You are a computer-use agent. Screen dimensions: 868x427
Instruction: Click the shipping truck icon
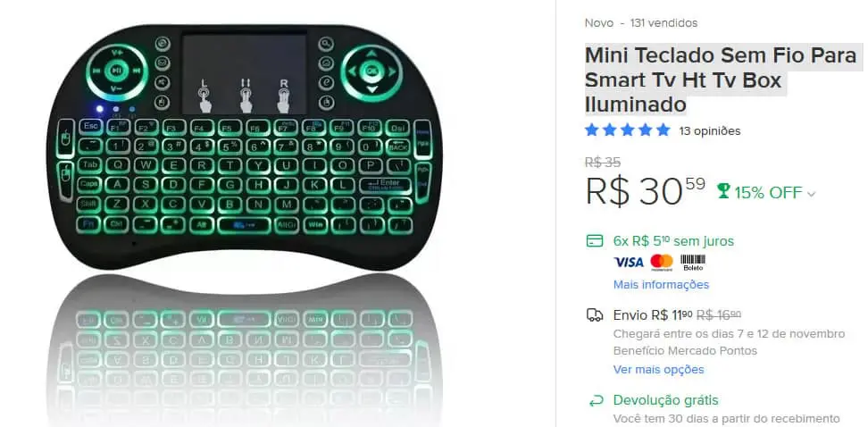click(595, 315)
